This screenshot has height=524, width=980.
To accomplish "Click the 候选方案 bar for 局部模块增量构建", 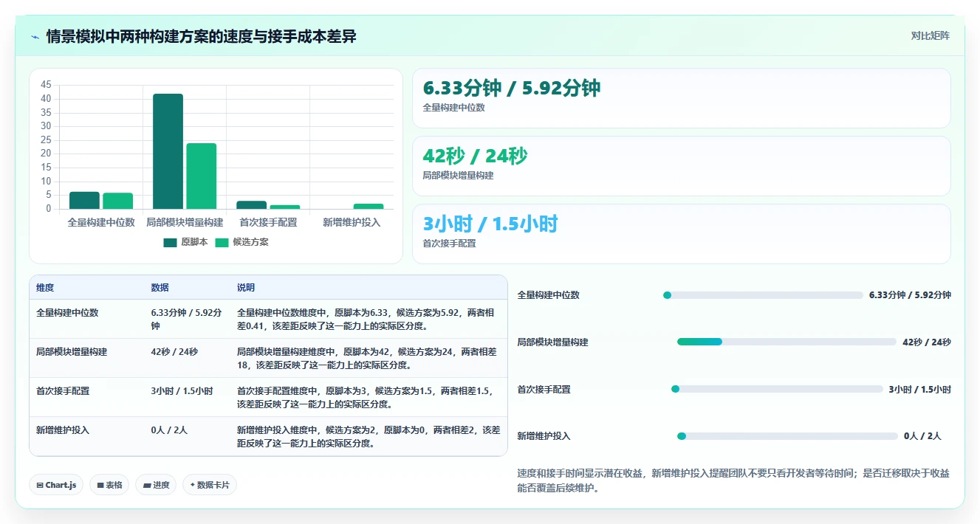I will click(202, 176).
